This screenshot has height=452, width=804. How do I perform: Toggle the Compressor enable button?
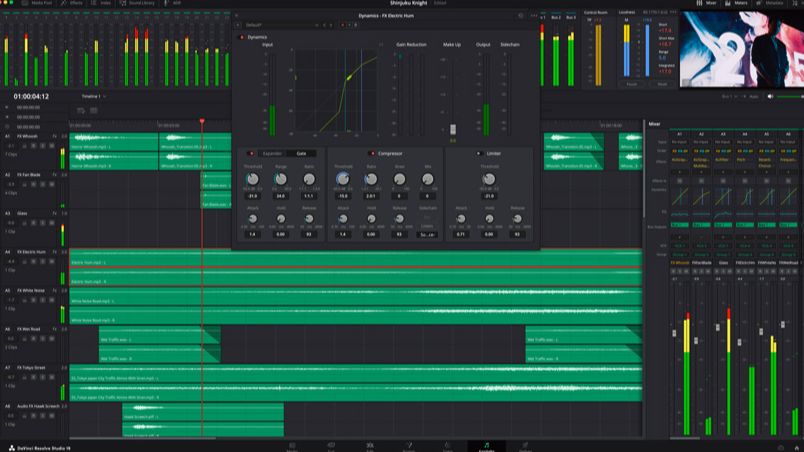click(x=371, y=153)
